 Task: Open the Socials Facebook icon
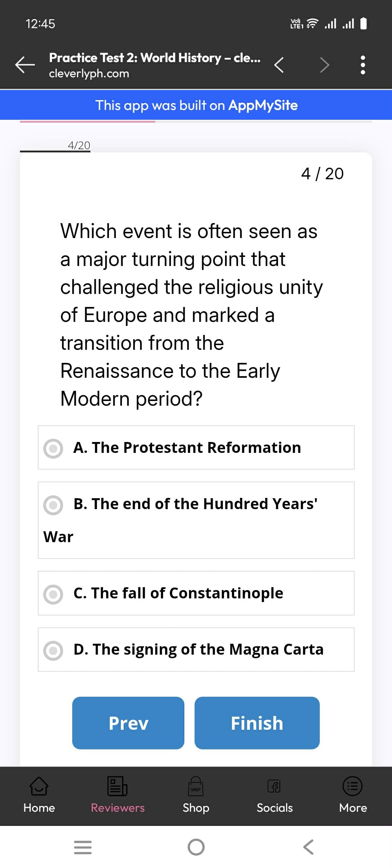pyautogui.click(x=274, y=786)
